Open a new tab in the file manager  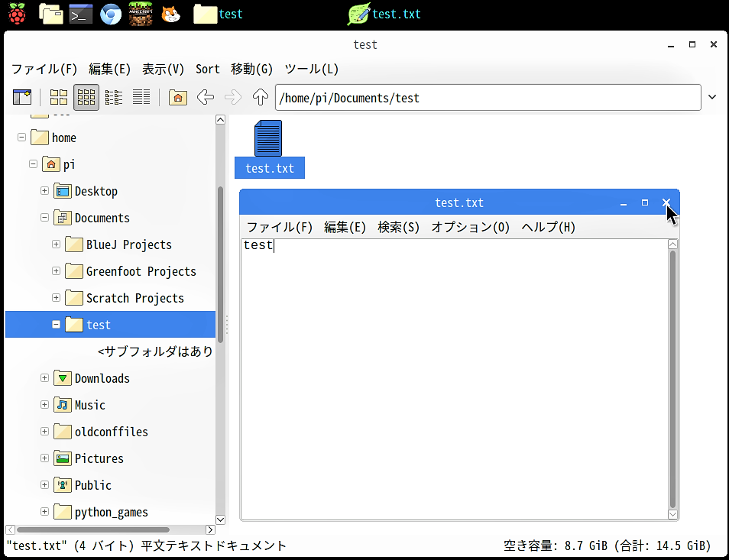pyautogui.click(x=22, y=97)
